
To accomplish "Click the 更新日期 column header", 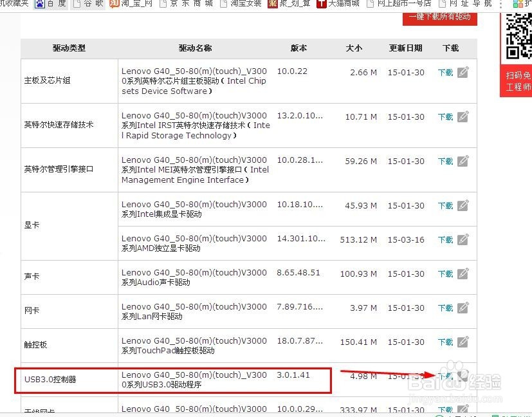I will coord(405,48).
